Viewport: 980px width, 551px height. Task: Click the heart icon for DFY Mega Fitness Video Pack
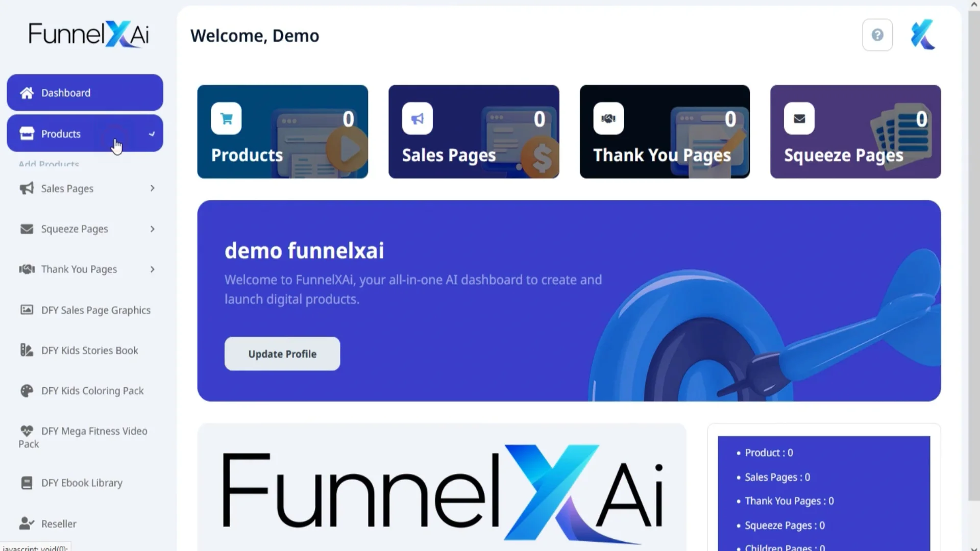(26, 431)
